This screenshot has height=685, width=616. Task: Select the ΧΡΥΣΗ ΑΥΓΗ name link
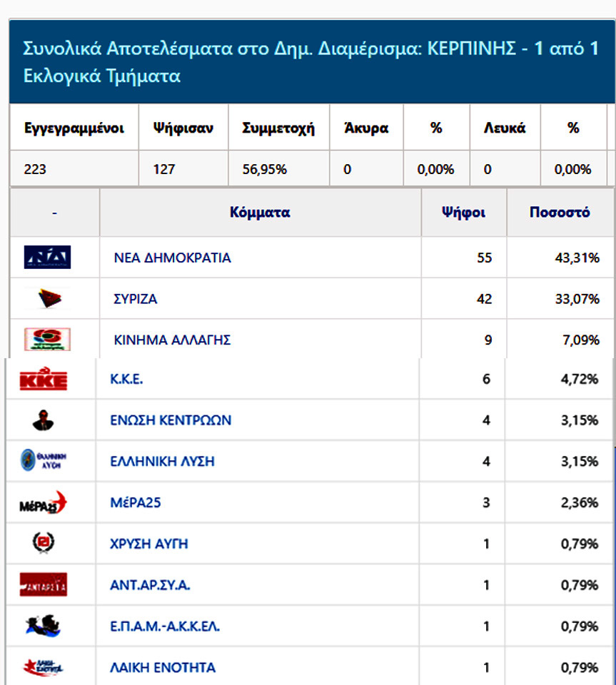149,544
